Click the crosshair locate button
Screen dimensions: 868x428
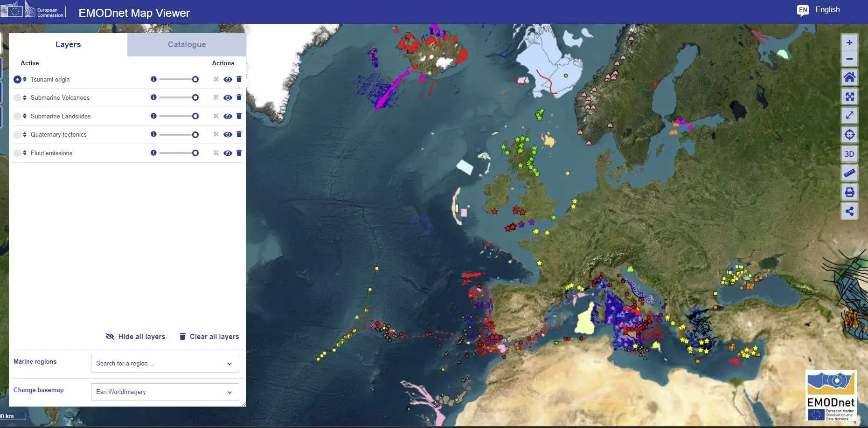click(x=849, y=135)
